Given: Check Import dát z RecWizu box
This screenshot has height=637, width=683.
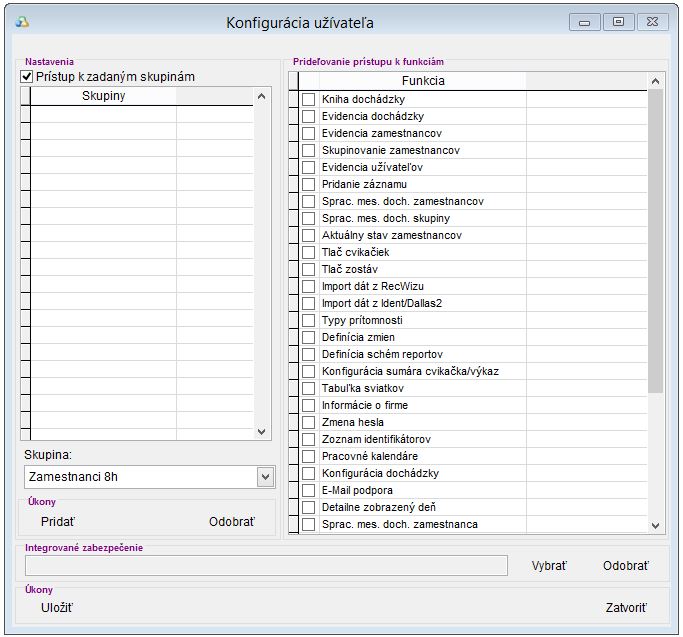Looking at the screenshot, I should [x=308, y=286].
